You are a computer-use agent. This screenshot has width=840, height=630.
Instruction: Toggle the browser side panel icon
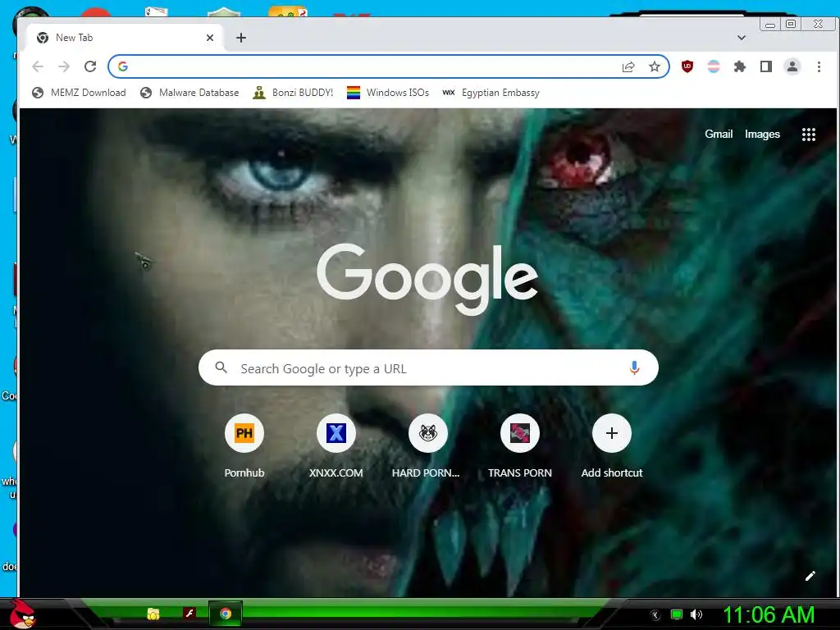coord(766,66)
